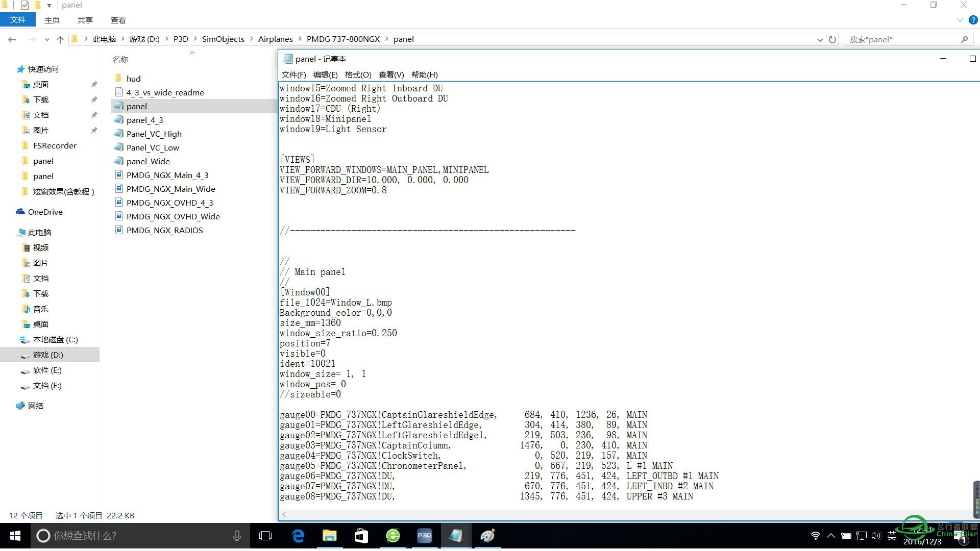Refresh the current folder view
The width and height of the screenshot is (980, 551).
point(832,39)
